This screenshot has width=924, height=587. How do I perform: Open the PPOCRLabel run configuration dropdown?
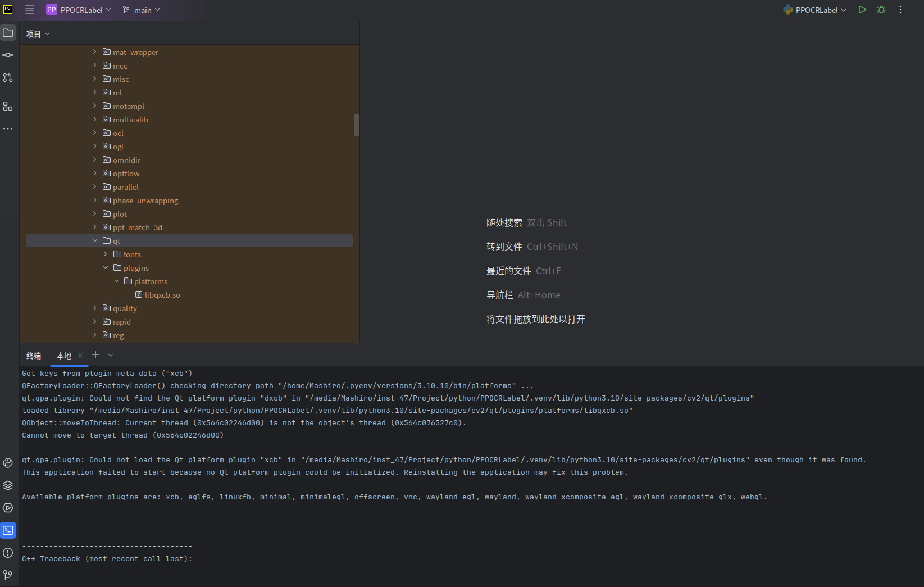point(815,10)
